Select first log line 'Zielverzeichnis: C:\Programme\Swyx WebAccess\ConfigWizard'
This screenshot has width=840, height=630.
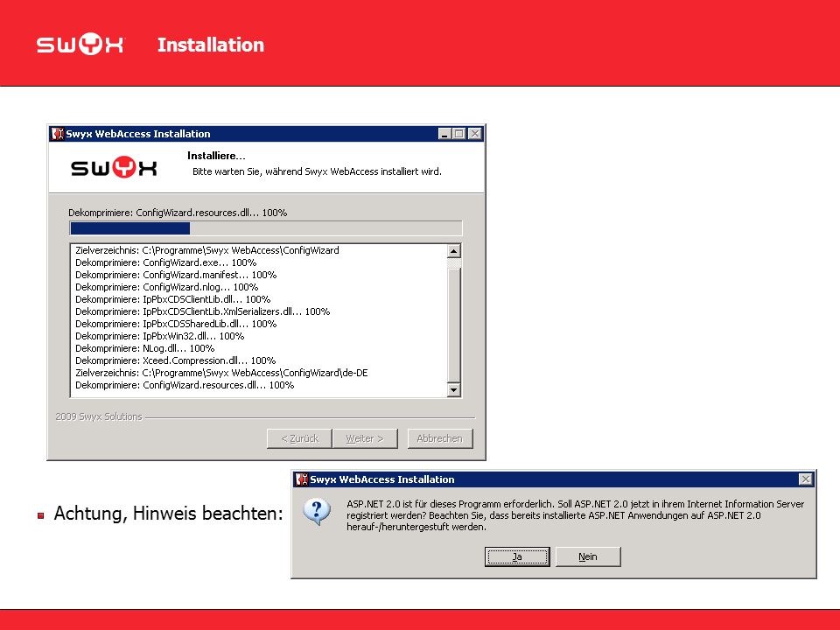[206, 250]
